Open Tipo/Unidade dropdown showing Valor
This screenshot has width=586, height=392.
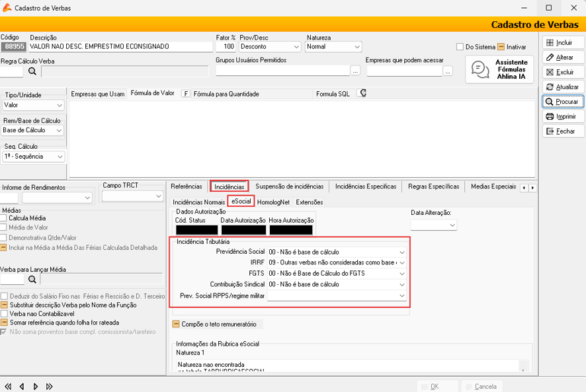(33, 105)
